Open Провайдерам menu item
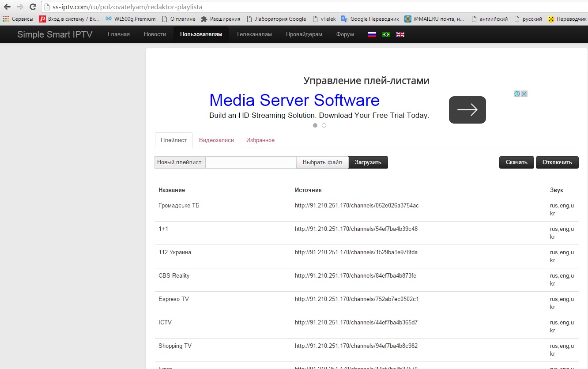Screen dimensions: 588x369 coord(304,34)
